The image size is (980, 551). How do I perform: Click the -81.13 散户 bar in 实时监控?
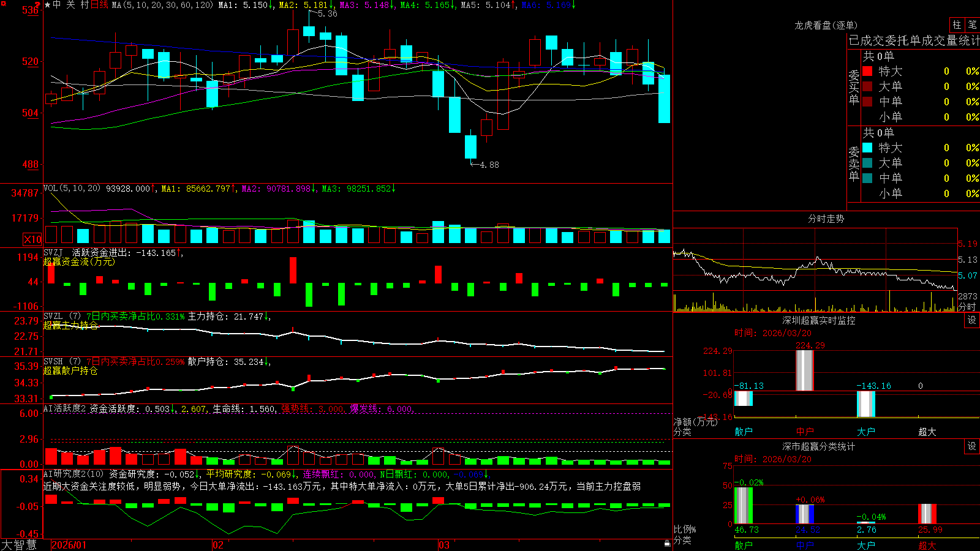tap(743, 399)
